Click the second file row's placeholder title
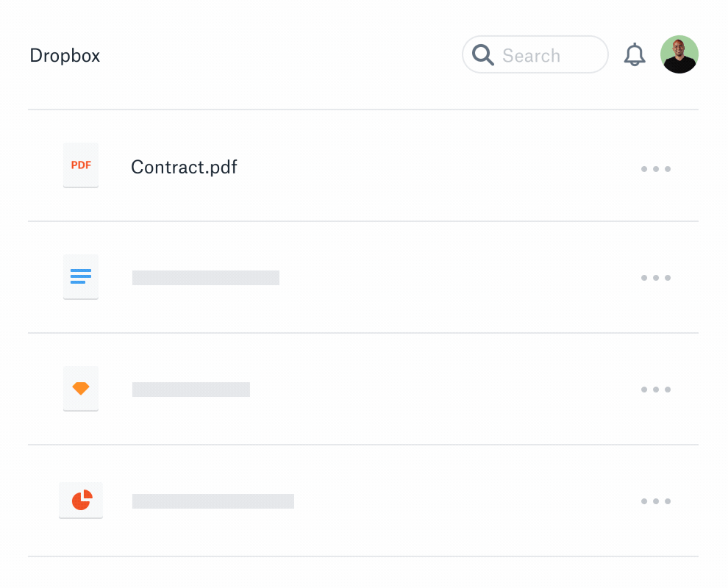Screen dimensions: 728x588 click(x=205, y=277)
